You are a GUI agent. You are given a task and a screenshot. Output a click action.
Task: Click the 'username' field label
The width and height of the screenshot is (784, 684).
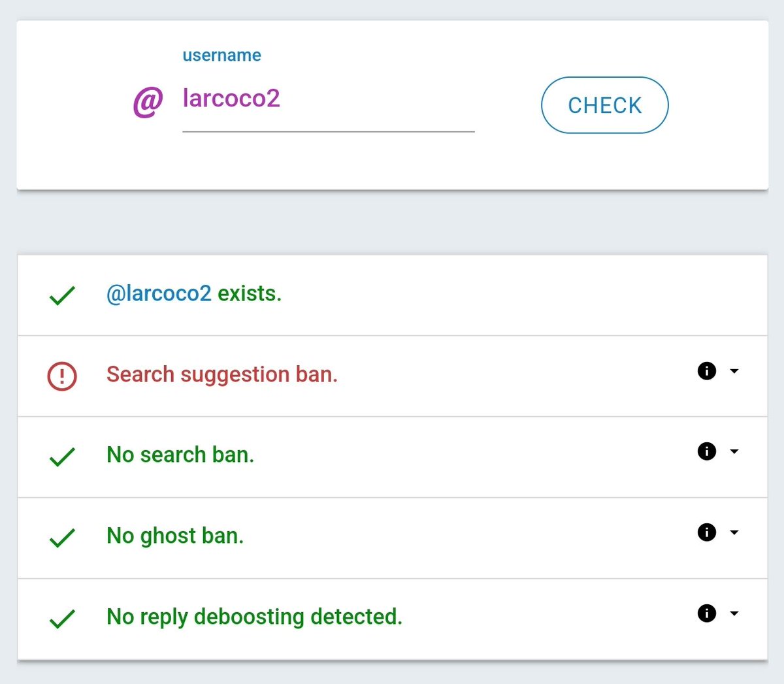(x=221, y=56)
